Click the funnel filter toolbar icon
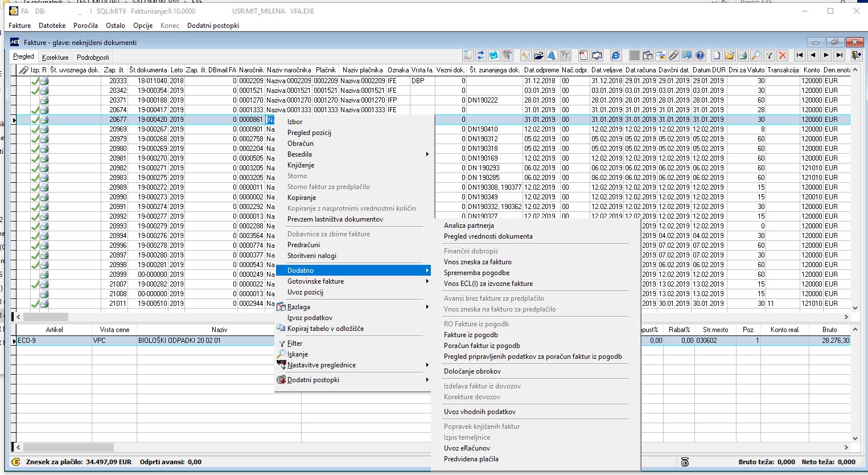 coord(769,55)
